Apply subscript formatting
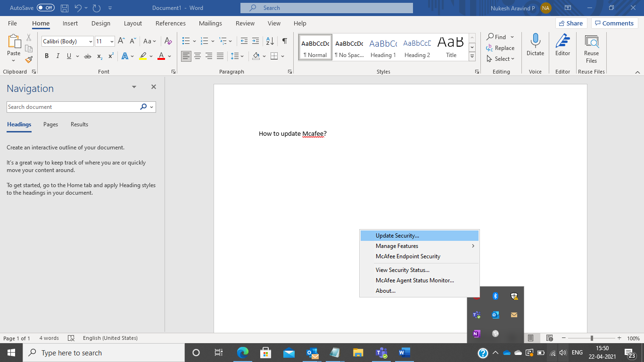Screen dimensions: 644x362 point(99,56)
